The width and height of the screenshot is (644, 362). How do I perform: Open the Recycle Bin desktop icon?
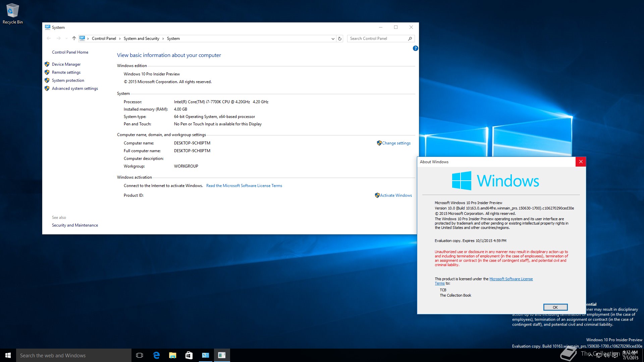13,14
